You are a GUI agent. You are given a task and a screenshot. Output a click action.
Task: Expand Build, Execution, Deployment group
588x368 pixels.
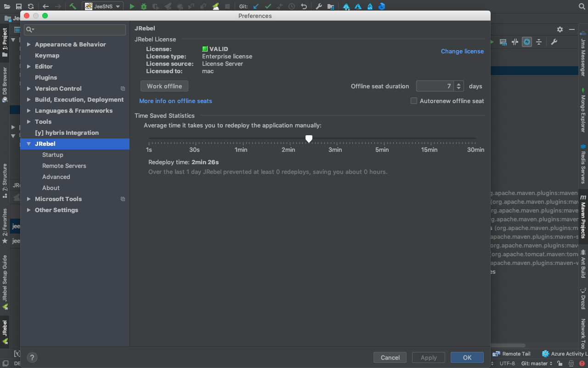pos(29,99)
